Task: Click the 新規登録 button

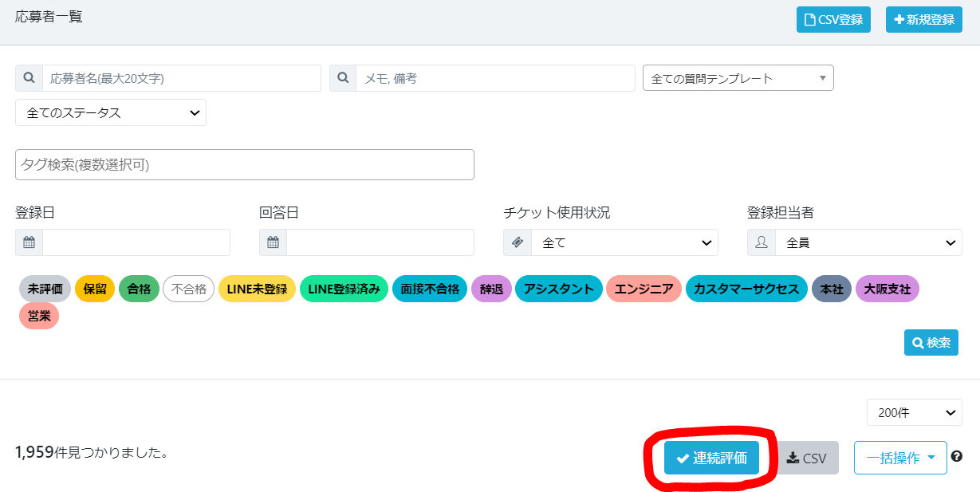Action: click(923, 20)
